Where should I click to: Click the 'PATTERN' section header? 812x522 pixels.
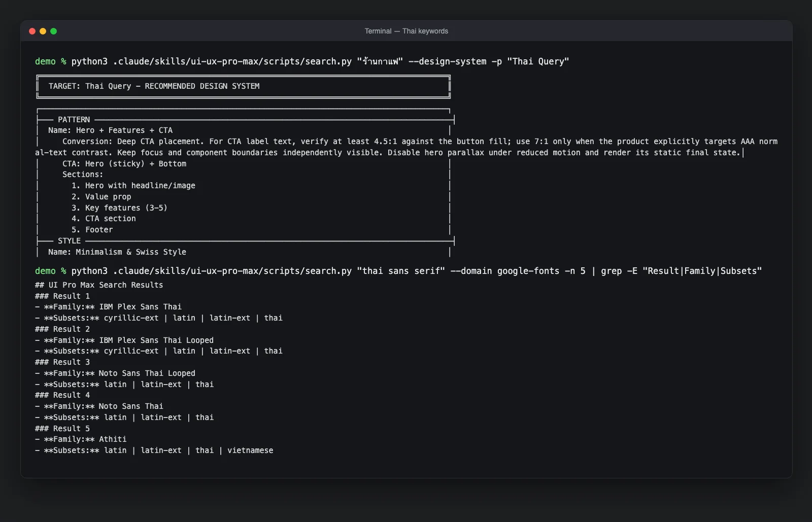[74, 120]
